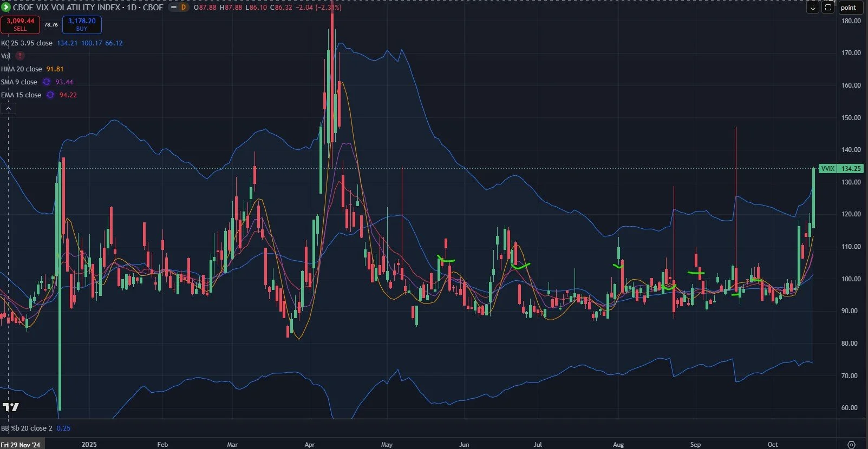Click the purple refresh icon next to EMA 15
Screen dimensions: 868x449
[50, 95]
